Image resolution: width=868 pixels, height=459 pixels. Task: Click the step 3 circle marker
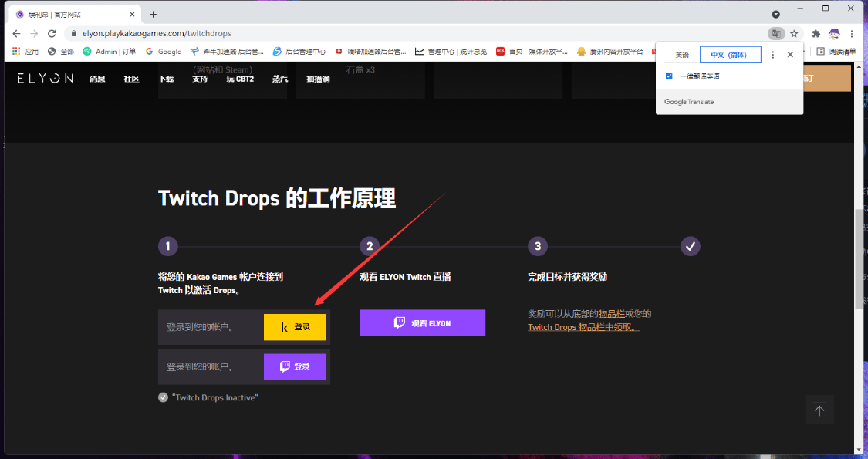pyautogui.click(x=538, y=246)
